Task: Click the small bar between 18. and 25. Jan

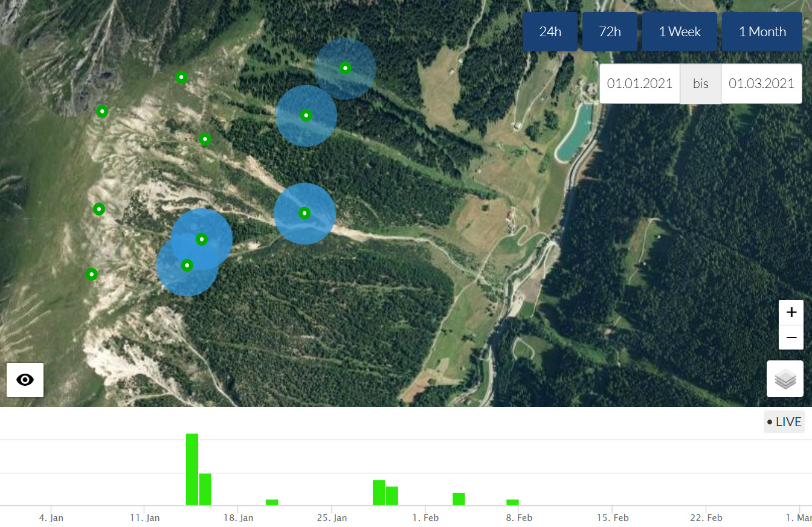Action: coord(272,502)
